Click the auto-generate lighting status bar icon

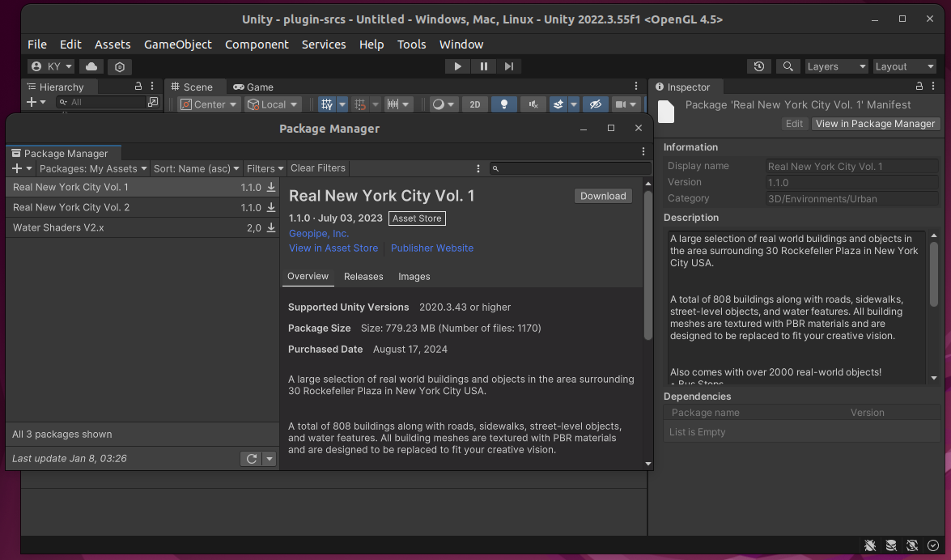[912, 545]
